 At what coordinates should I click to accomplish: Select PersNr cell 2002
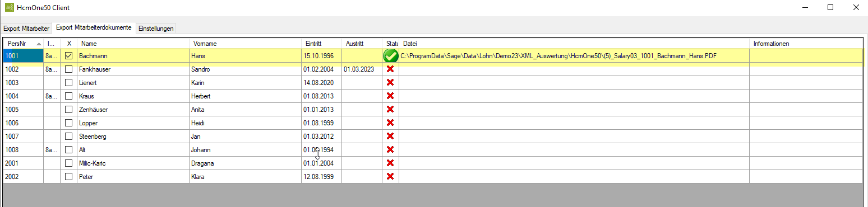24,177
